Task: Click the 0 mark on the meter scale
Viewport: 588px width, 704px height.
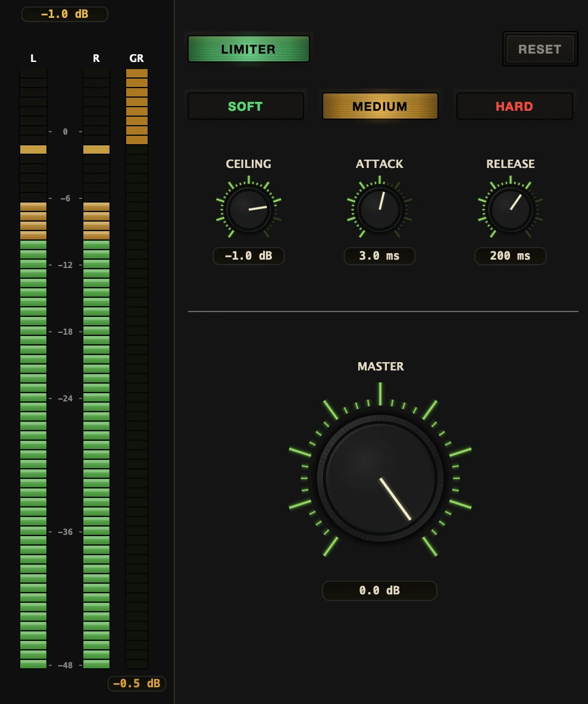Action: pyautogui.click(x=65, y=132)
